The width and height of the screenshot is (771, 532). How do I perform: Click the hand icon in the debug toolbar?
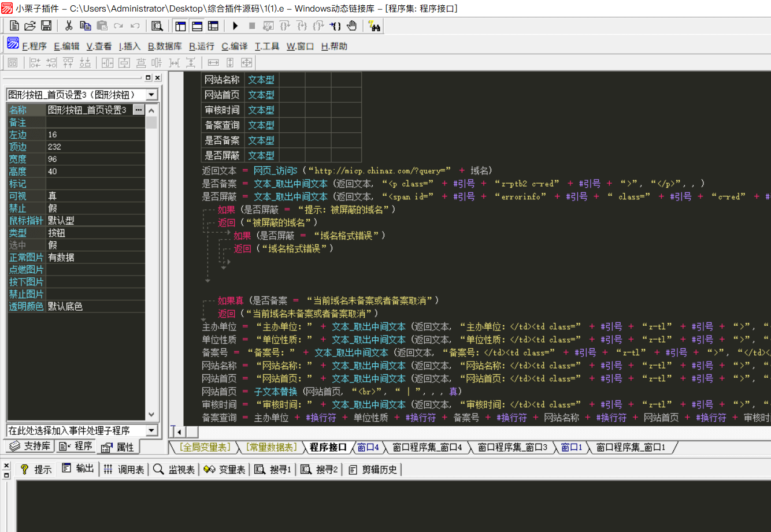351,26
